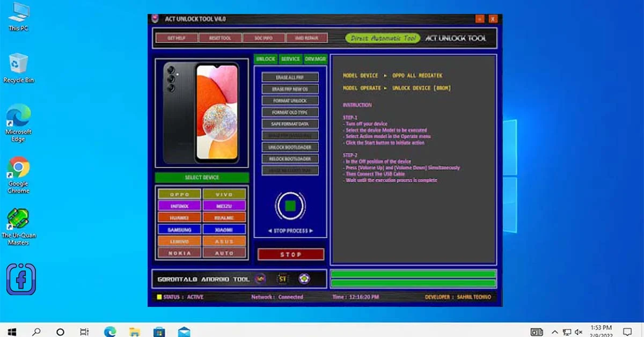Click the upper green progress bar
Image resolution: width=644 pixels, height=337 pixels.
413,274
